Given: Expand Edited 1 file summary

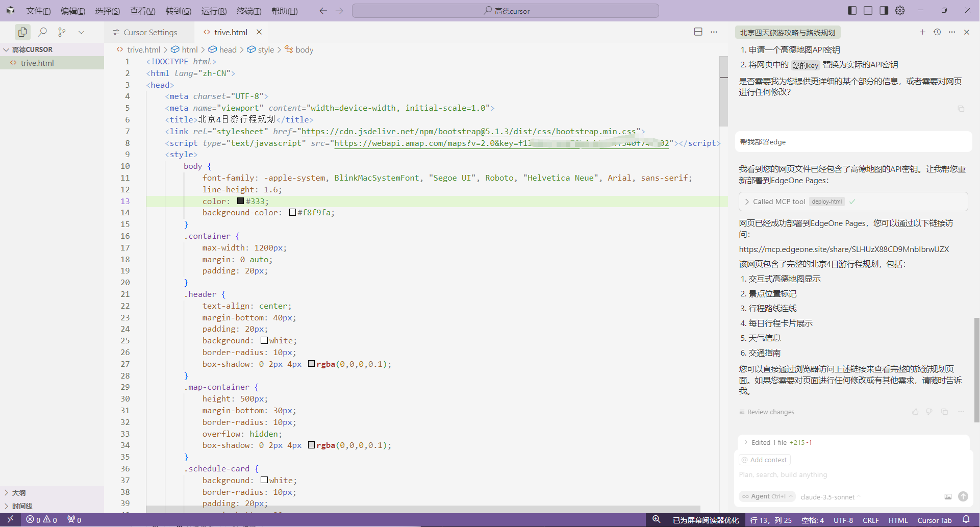Looking at the screenshot, I should coord(781,442).
